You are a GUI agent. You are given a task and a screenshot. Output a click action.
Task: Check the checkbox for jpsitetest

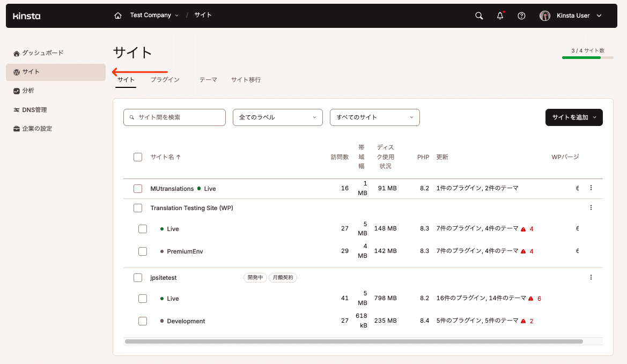pyautogui.click(x=137, y=277)
